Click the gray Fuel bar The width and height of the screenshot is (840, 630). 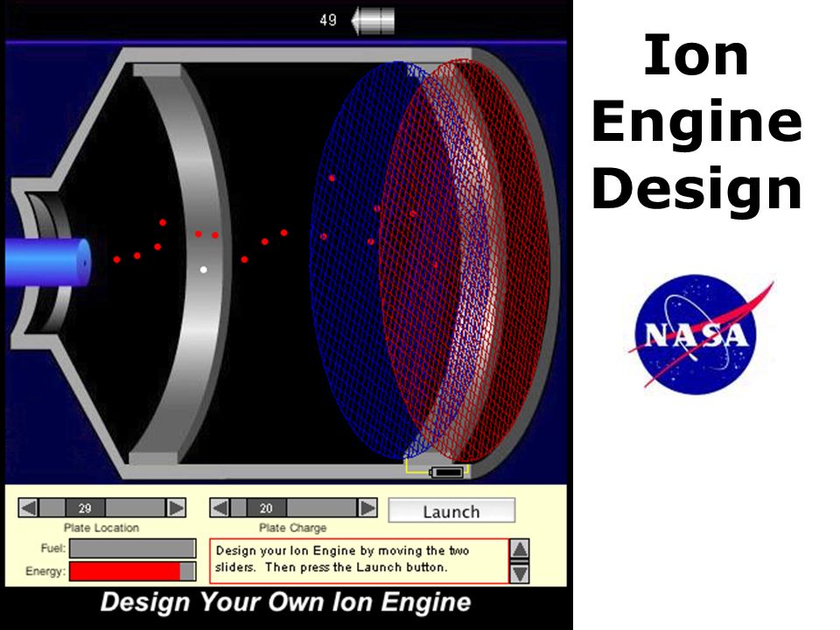pyautogui.click(x=133, y=548)
